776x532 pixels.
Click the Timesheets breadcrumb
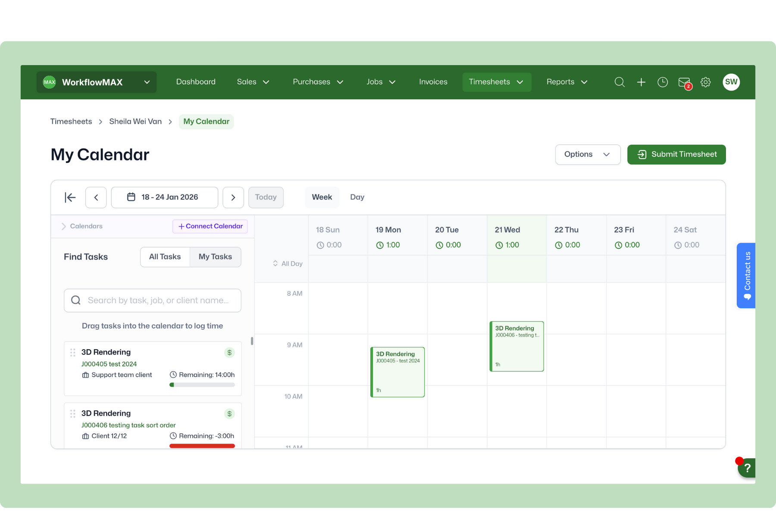tap(71, 122)
